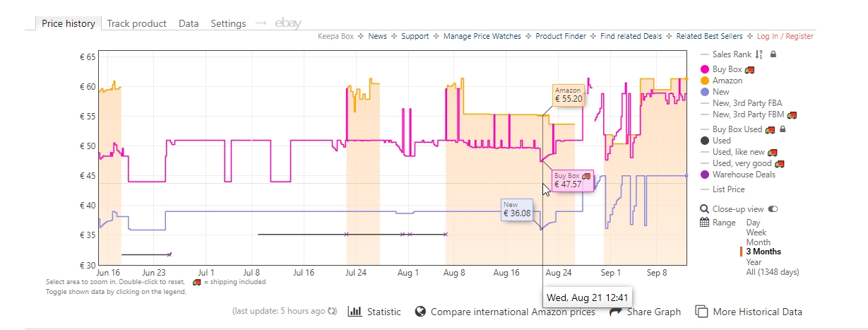Click the Buy Box € 47.57 tooltip
Screen dimensions: 868x330
[572, 180]
